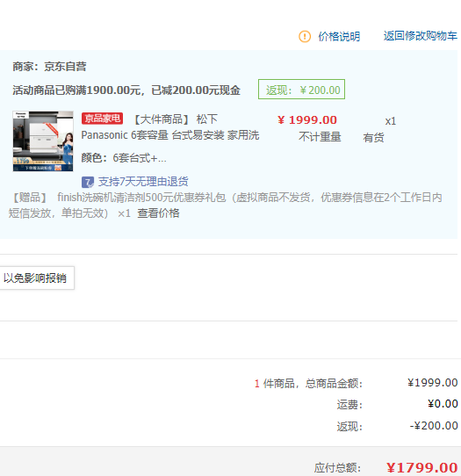Viewport: 461px width, 476px height.
Task: Open the 价格说明 link
Action: click(x=339, y=36)
